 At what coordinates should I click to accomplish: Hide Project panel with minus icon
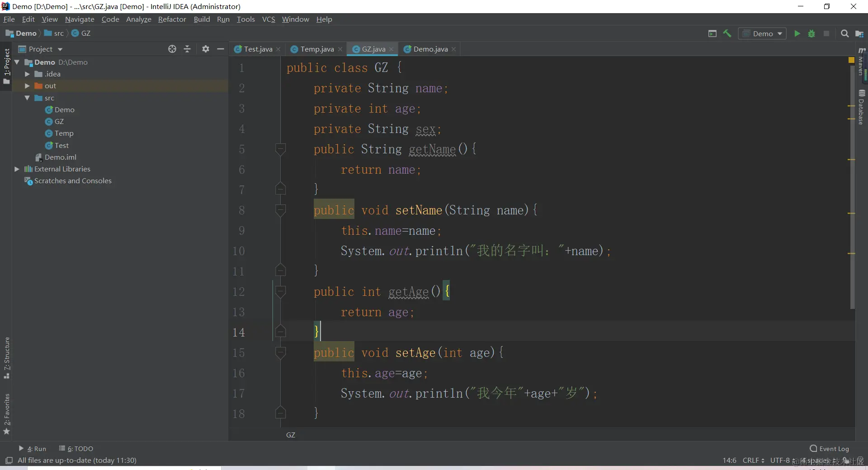[221, 49]
